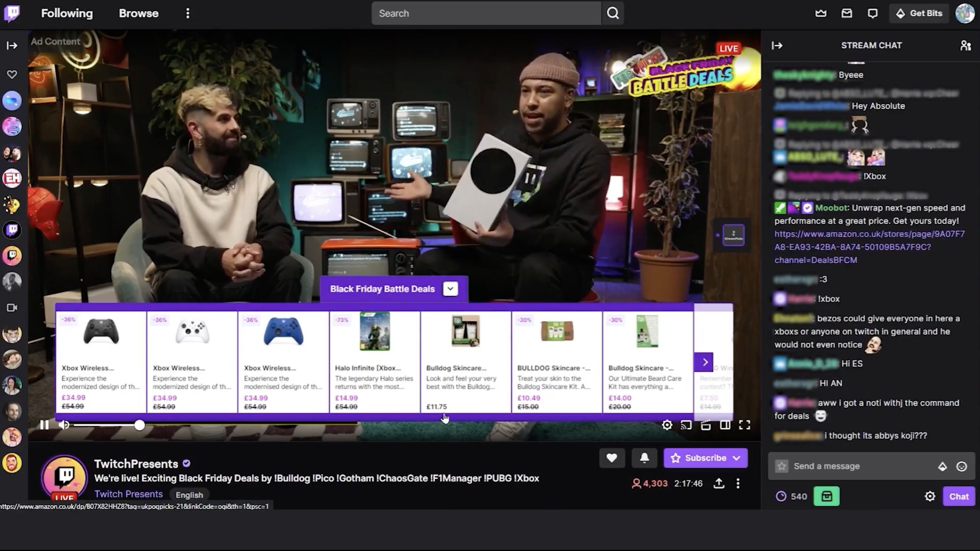Click the English language tag
Image resolution: width=980 pixels, height=551 pixels.
click(189, 495)
